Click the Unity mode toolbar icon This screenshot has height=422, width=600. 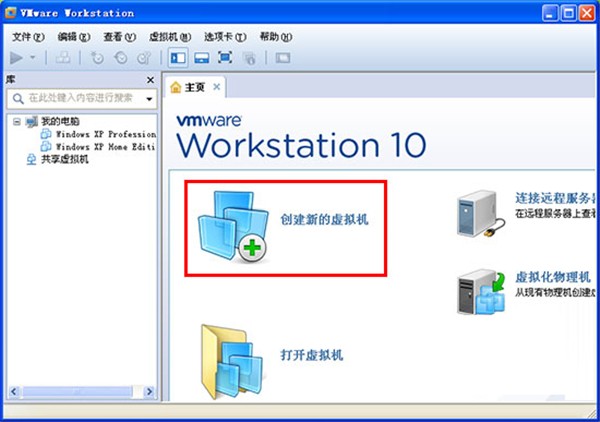tap(249, 58)
